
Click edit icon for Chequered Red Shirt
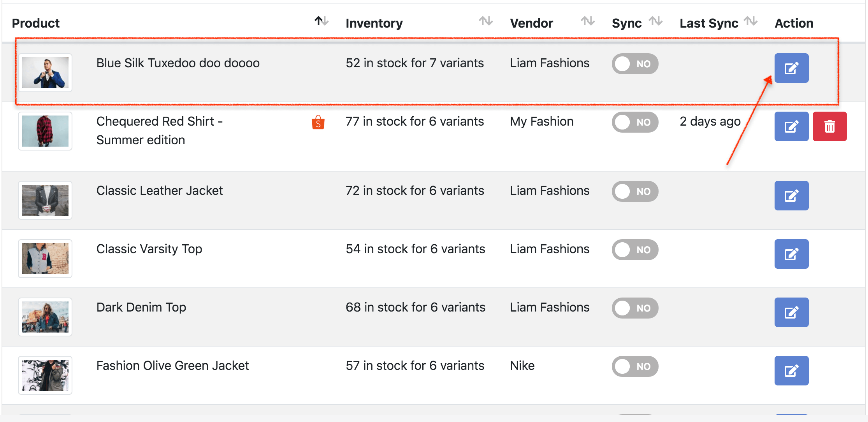click(791, 126)
